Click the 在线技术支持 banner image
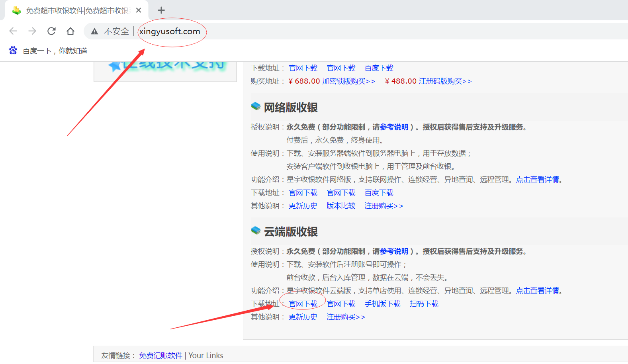Viewport: 628px width, 364px height. point(165,71)
